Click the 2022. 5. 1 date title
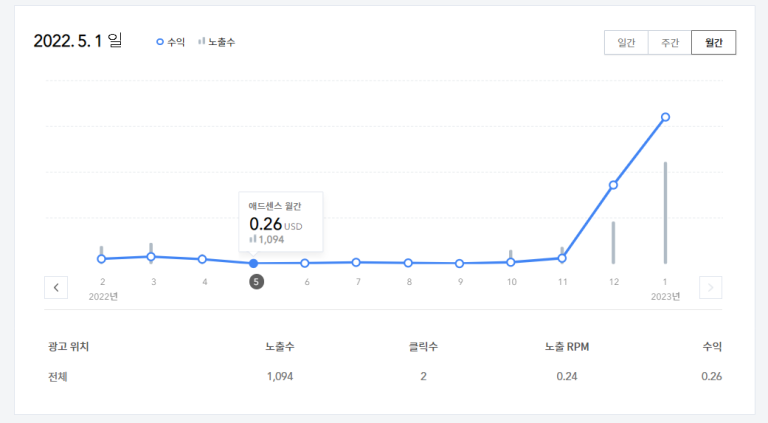The width and height of the screenshot is (768, 423). pos(77,42)
